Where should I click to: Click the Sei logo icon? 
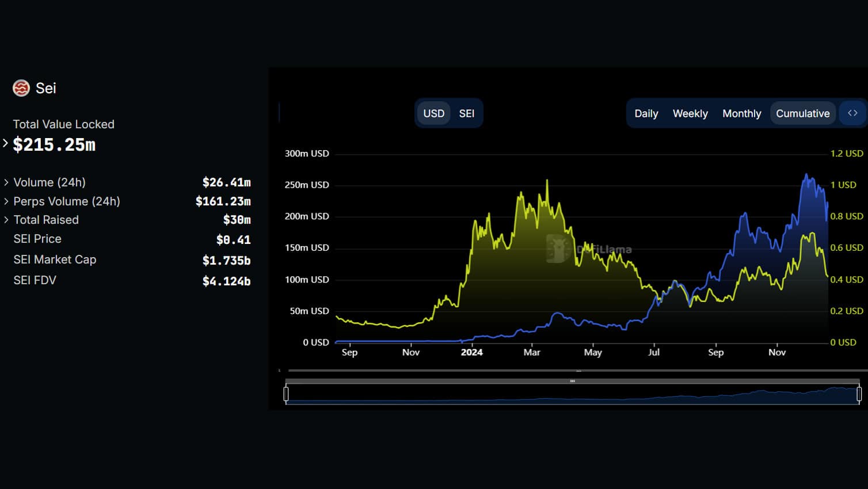point(21,88)
